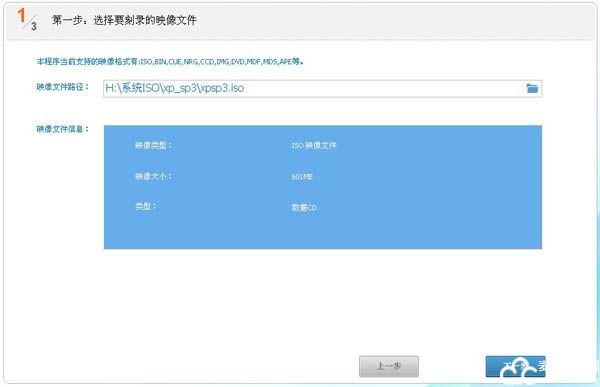The image size is (600, 387).
Task: Click the gray total steps number 3
Action: [x=34, y=26]
